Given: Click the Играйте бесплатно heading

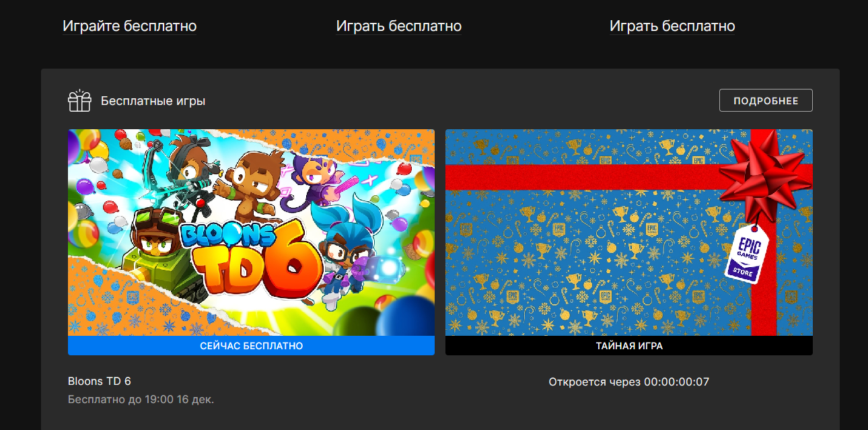Looking at the screenshot, I should [130, 26].
